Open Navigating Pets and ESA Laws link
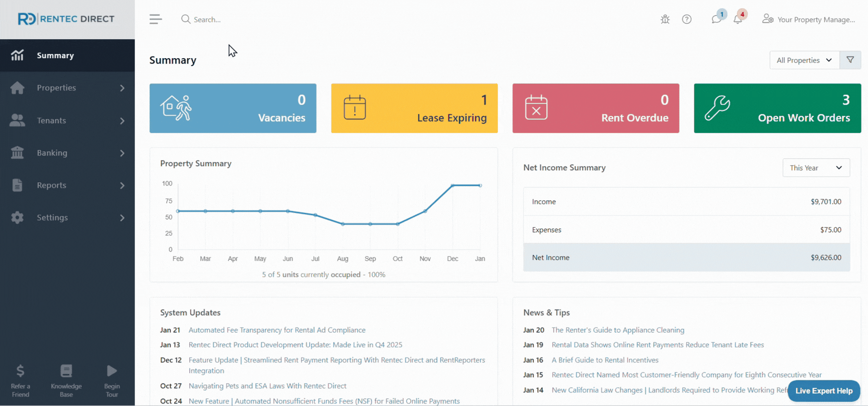 [267, 386]
